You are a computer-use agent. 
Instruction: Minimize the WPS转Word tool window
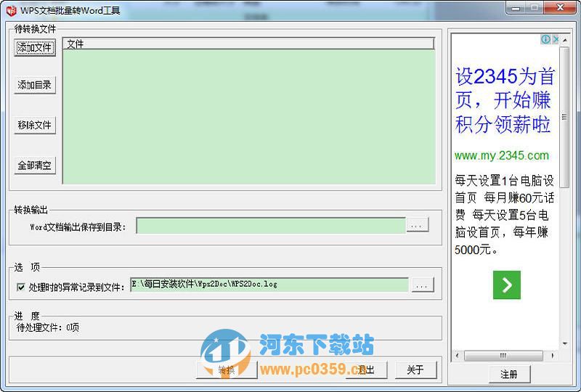point(516,8)
